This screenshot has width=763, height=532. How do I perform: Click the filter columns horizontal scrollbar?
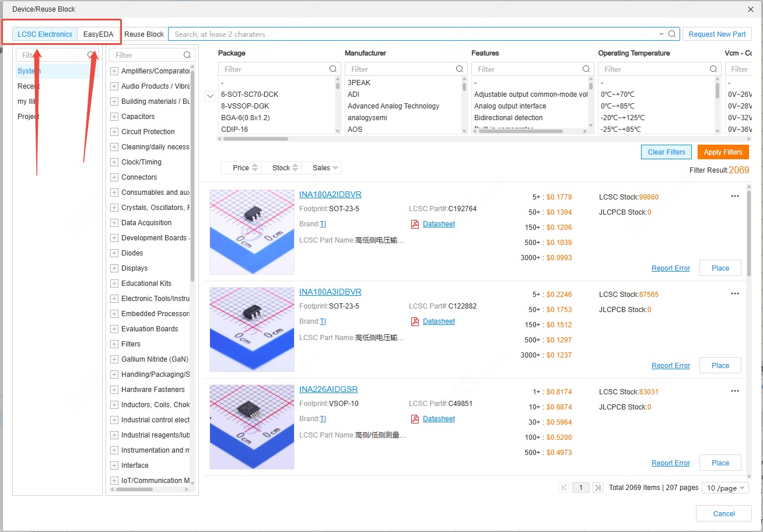256,139
